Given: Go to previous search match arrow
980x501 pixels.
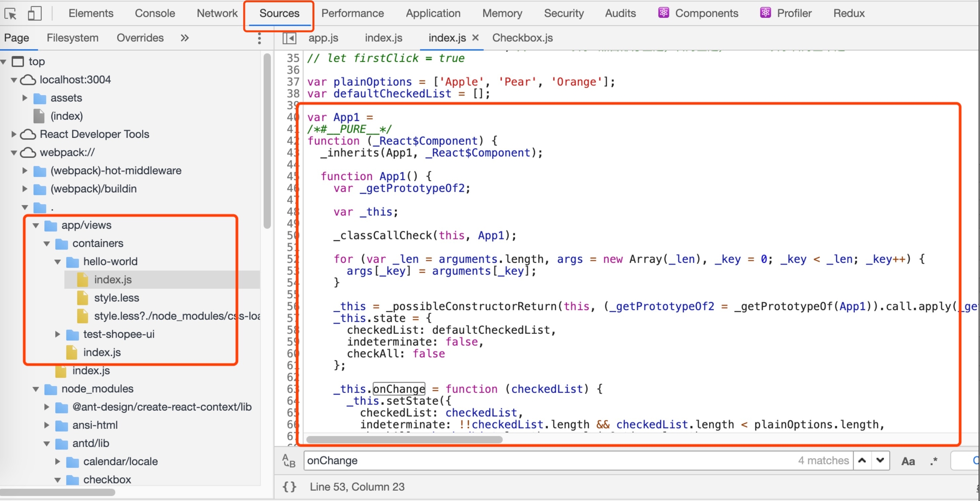Looking at the screenshot, I should point(862,461).
